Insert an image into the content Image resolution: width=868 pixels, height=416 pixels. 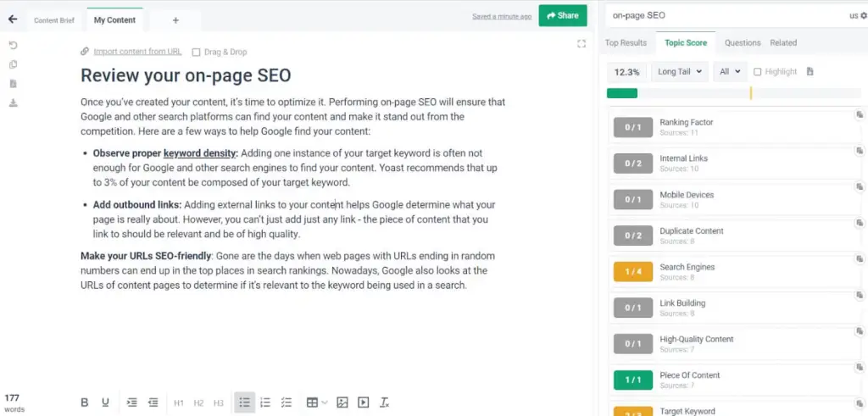tap(342, 402)
